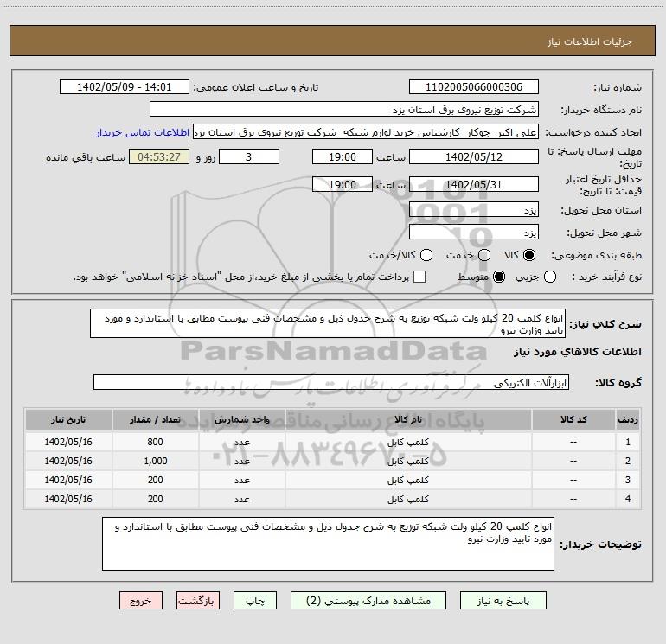This screenshot has height=644, width=666.
Task: Click the delivery province field یزد
Action: tap(474, 210)
